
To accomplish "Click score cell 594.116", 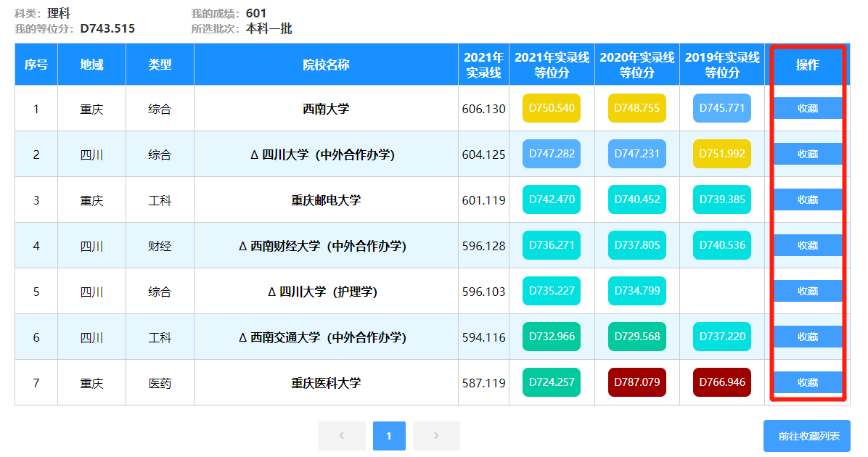I will pyautogui.click(x=484, y=337).
